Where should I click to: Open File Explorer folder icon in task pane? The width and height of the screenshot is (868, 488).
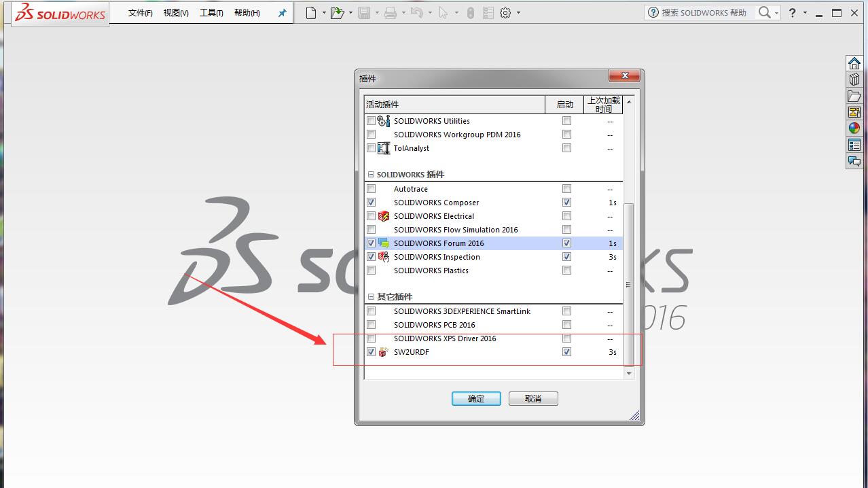pos(854,96)
